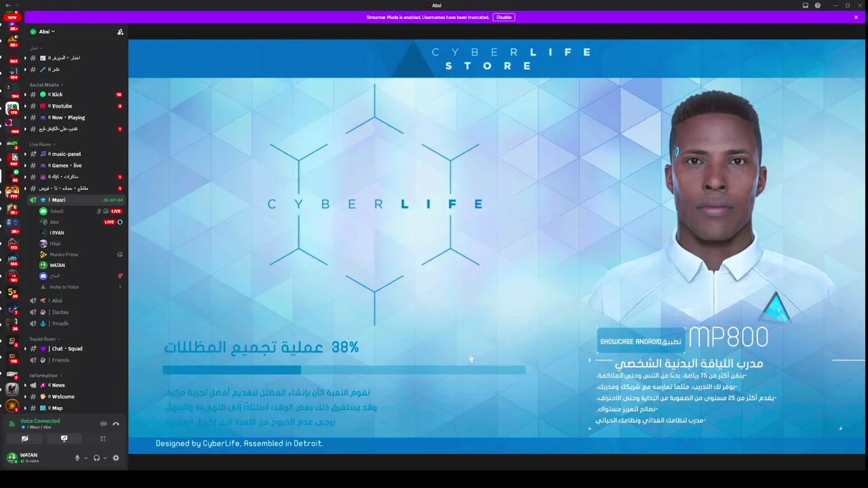Dismiss the purple Streamer Mode banner
The width and height of the screenshot is (868, 488).
tap(856, 17)
